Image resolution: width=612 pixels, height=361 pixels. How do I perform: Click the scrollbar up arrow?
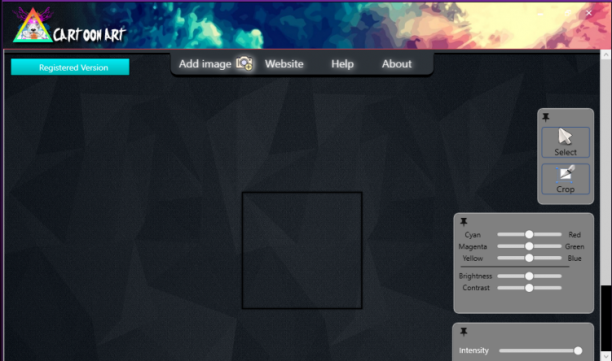606,55
